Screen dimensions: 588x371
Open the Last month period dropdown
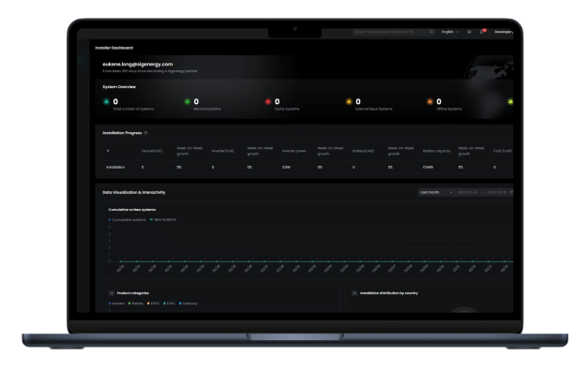pyautogui.click(x=436, y=192)
